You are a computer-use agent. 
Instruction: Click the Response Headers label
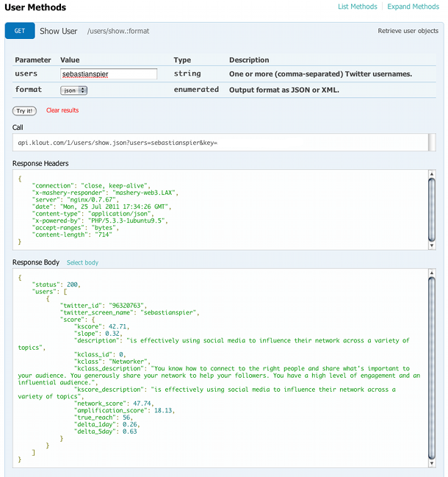(40, 163)
